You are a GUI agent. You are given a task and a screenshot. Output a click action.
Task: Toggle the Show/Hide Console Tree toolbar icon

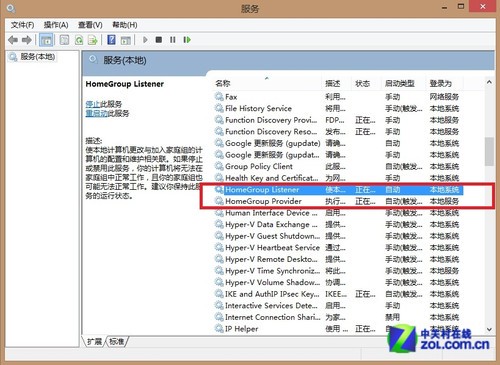click(x=46, y=40)
